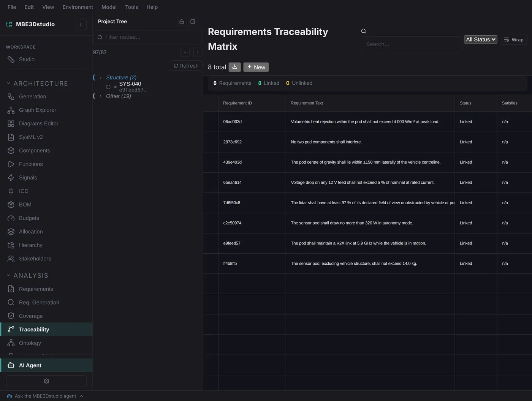
Task: Open SysML v2 view
Action: pyautogui.click(x=46, y=137)
